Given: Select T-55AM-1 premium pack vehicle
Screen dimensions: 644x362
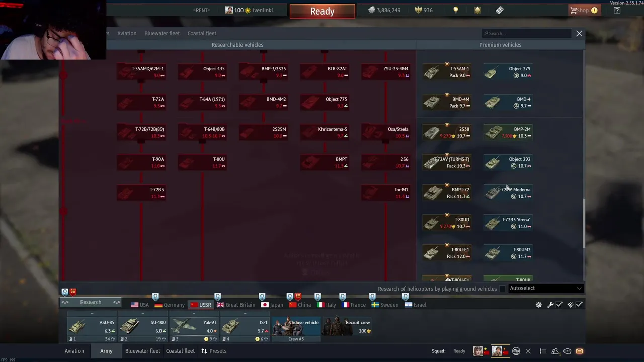Looking at the screenshot, I should 446,72.
